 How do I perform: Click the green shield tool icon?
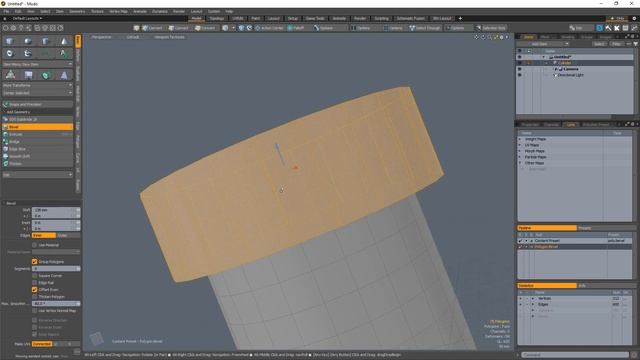[46, 75]
